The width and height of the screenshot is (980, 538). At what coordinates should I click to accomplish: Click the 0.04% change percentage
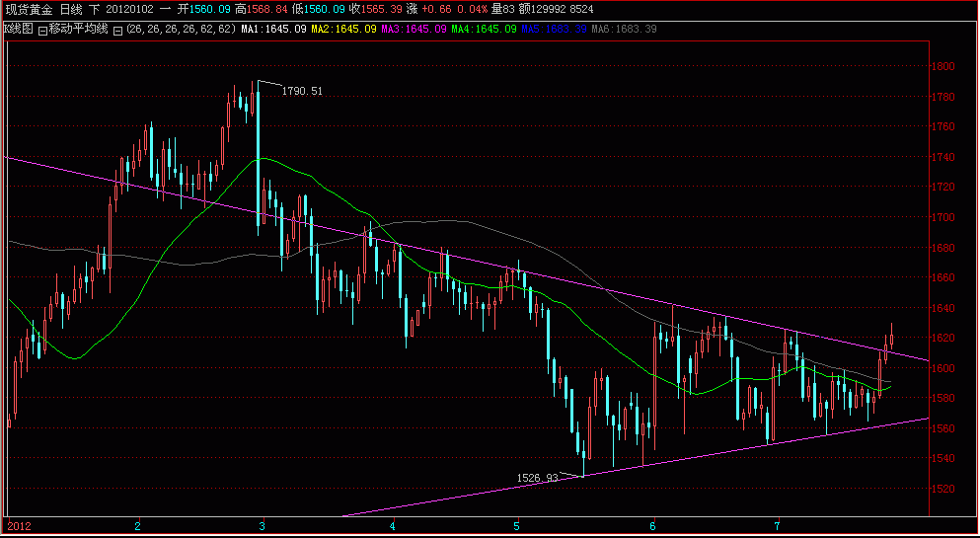tap(473, 9)
